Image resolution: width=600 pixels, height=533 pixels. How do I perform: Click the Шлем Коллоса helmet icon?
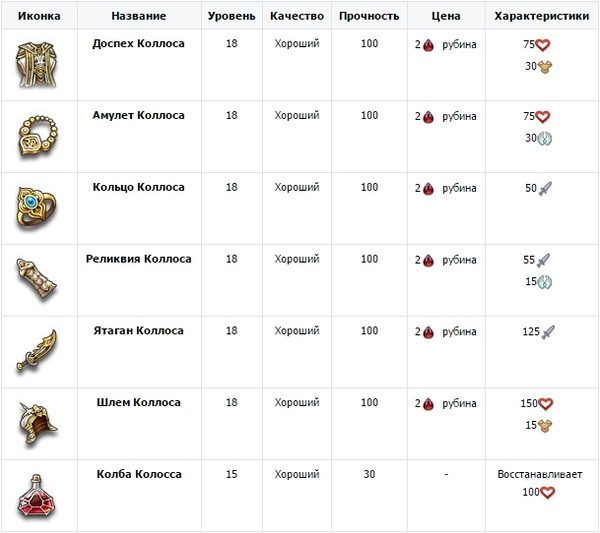[38, 423]
